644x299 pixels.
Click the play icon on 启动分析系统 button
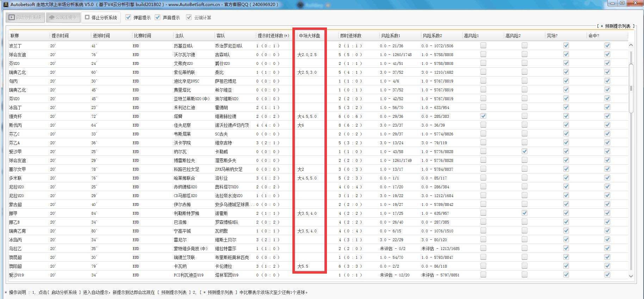click(12, 17)
